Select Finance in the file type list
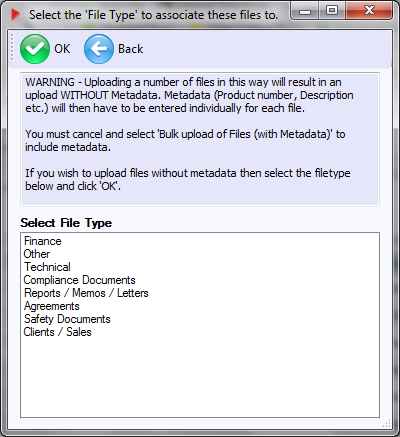 tap(43, 241)
